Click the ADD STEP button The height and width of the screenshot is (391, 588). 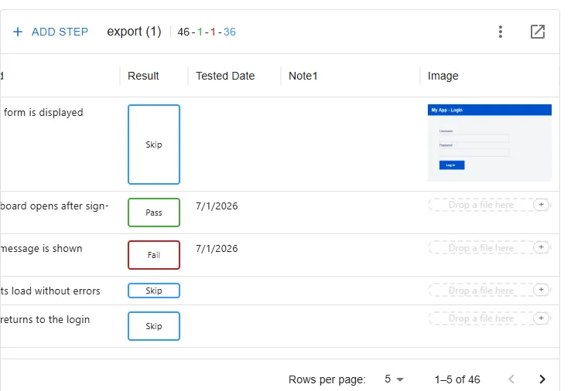coord(50,32)
